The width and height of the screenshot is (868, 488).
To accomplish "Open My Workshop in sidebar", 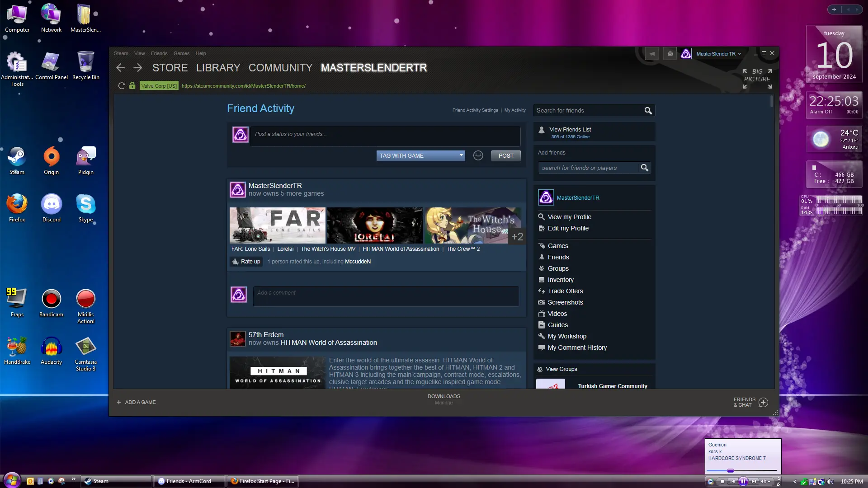I will tap(567, 336).
